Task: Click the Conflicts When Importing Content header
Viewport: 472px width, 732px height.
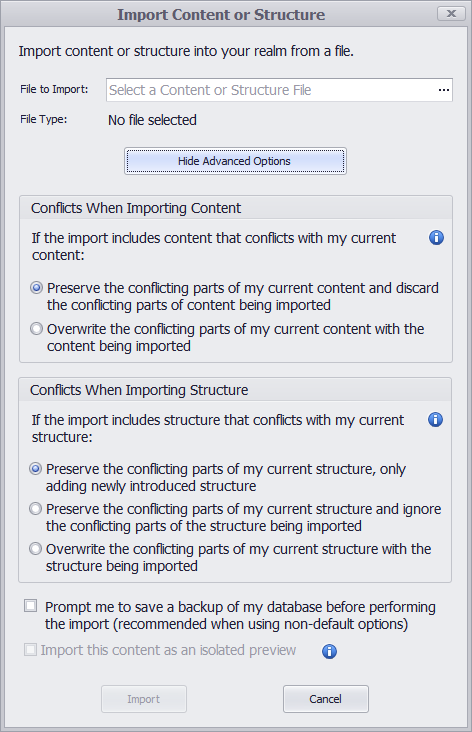Action: (136, 208)
